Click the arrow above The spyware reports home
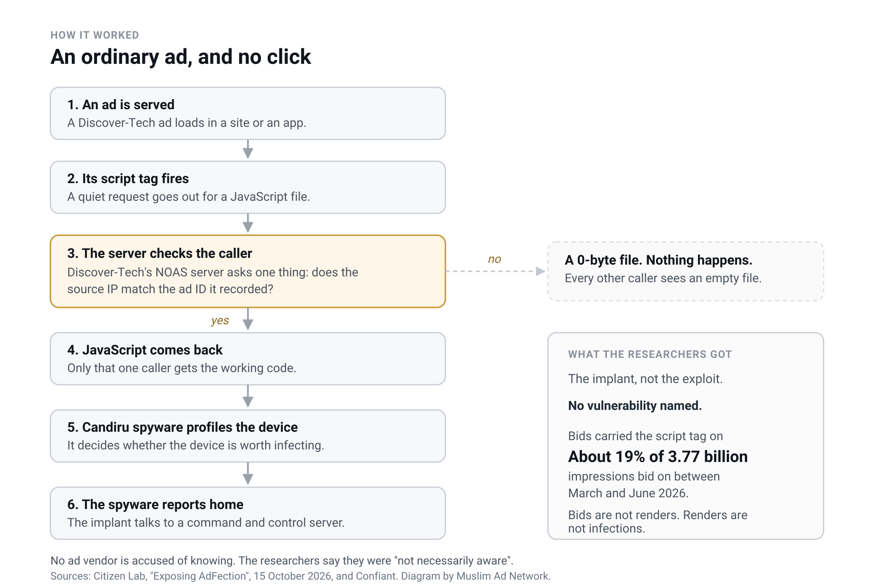874x588 pixels. click(248, 474)
